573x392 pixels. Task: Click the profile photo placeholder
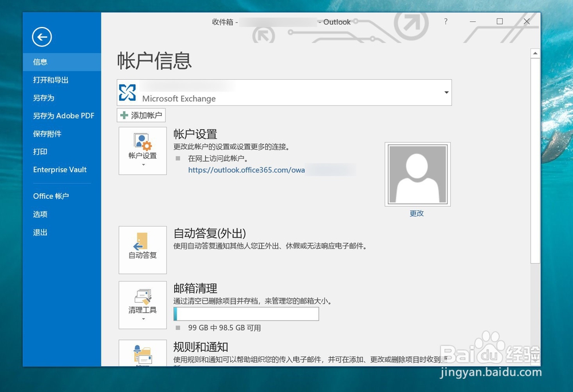tap(417, 174)
